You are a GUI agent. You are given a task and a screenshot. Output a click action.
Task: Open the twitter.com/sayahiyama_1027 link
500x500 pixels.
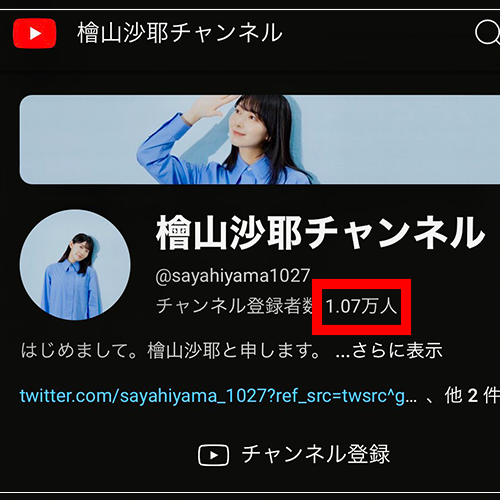[218, 396]
